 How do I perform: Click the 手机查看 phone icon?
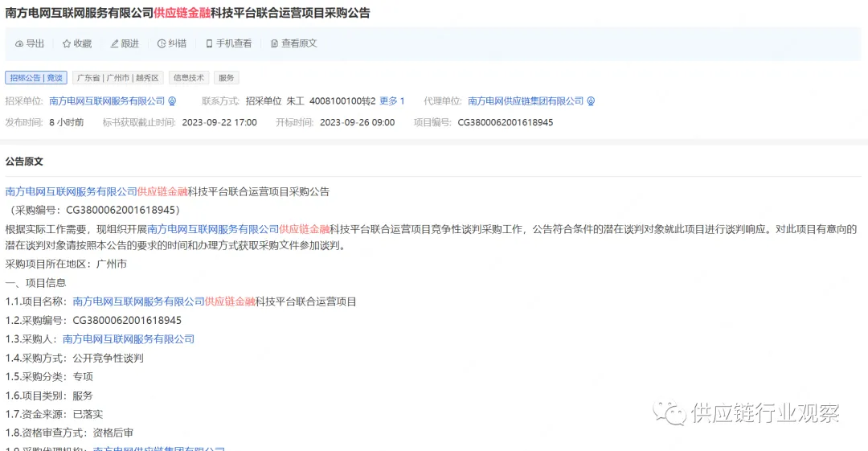click(209, 43)
